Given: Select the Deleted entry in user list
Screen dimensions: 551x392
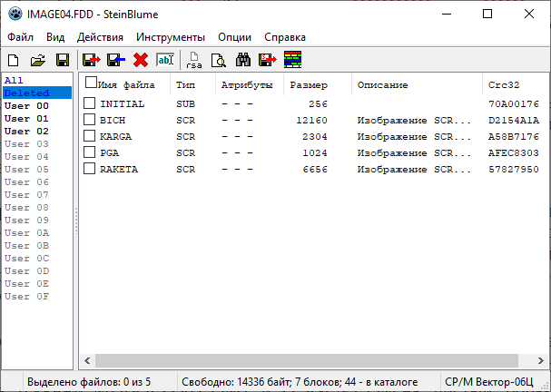Looking at the screenshot, I should tap(37, 93).
